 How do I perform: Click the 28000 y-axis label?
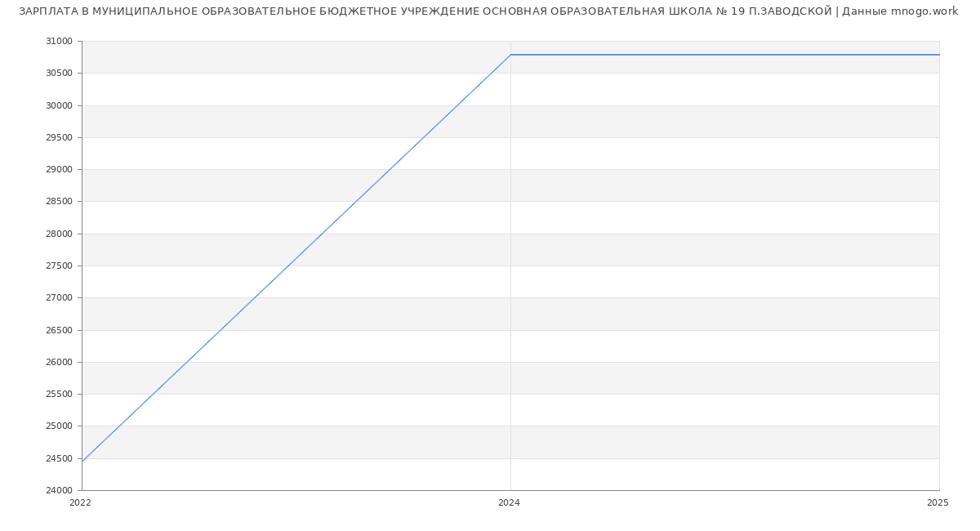click(x=59, y=234)
